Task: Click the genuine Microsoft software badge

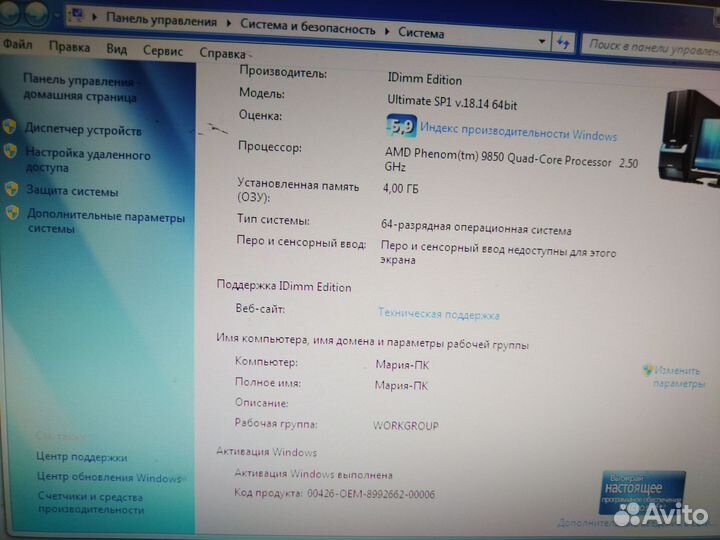Action: pyautogui.click(x=641, y=490)
